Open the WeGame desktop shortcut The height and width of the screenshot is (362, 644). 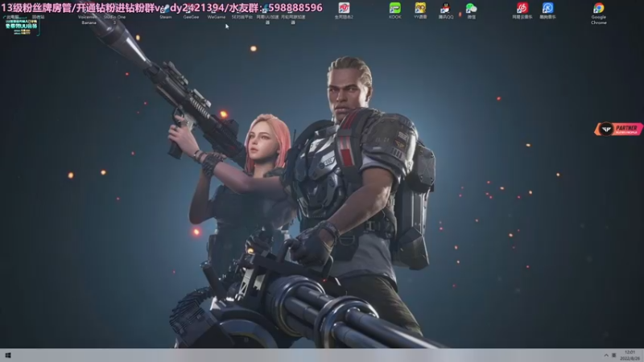pos(217,12)
